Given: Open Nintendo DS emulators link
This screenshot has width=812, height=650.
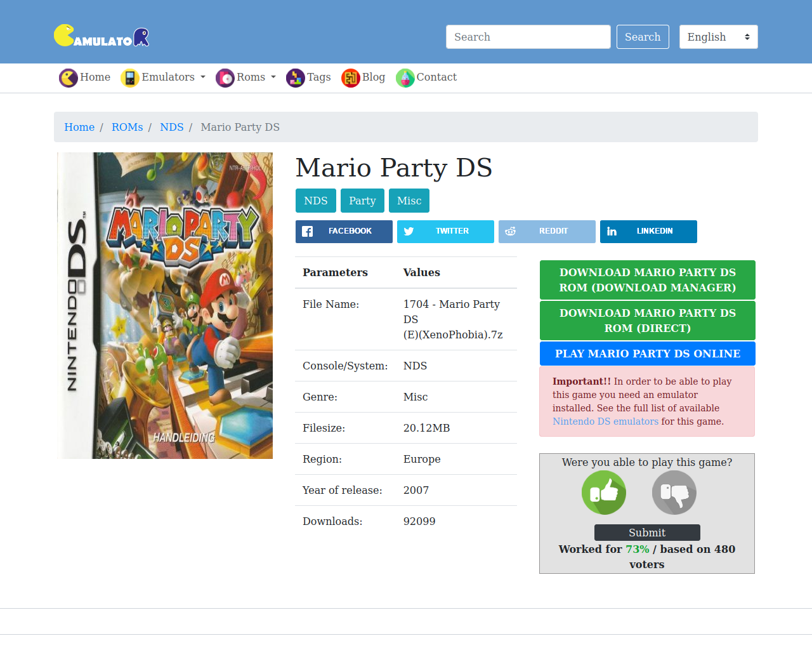Looking at the screenshot, I should pos(605,421).
